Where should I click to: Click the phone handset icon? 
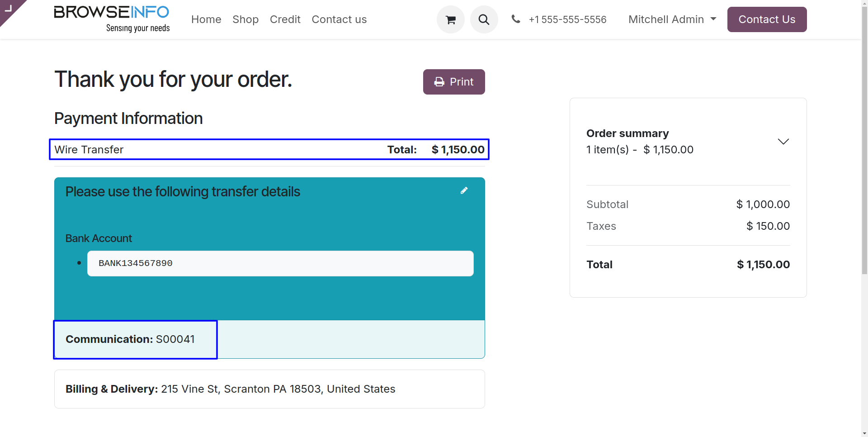click(515, 19)
